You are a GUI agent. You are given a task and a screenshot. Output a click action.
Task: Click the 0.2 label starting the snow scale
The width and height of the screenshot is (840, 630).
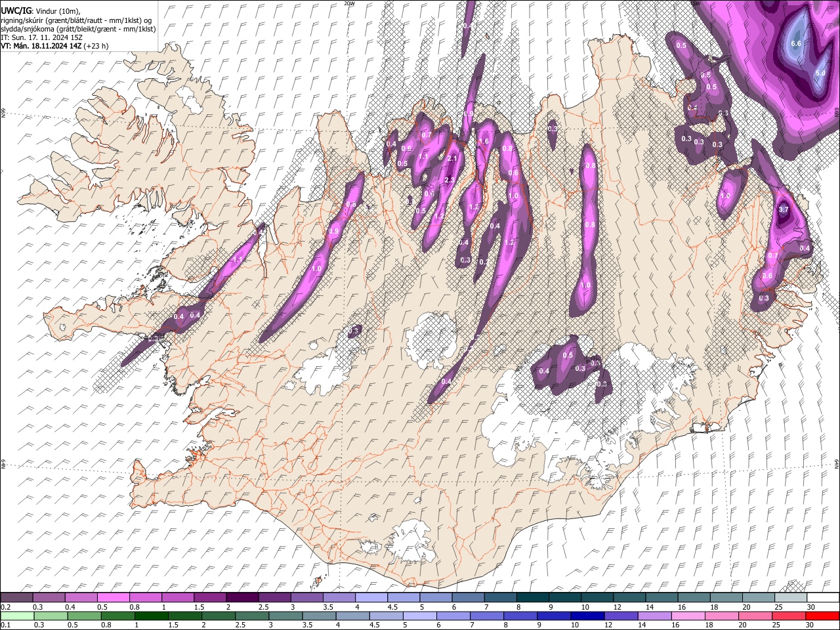[x=5, y=607]
